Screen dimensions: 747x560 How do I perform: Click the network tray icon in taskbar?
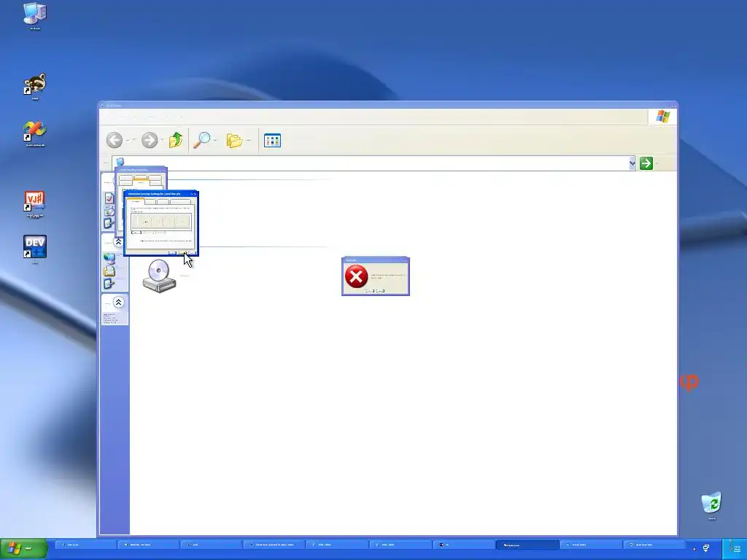(706, 548)
